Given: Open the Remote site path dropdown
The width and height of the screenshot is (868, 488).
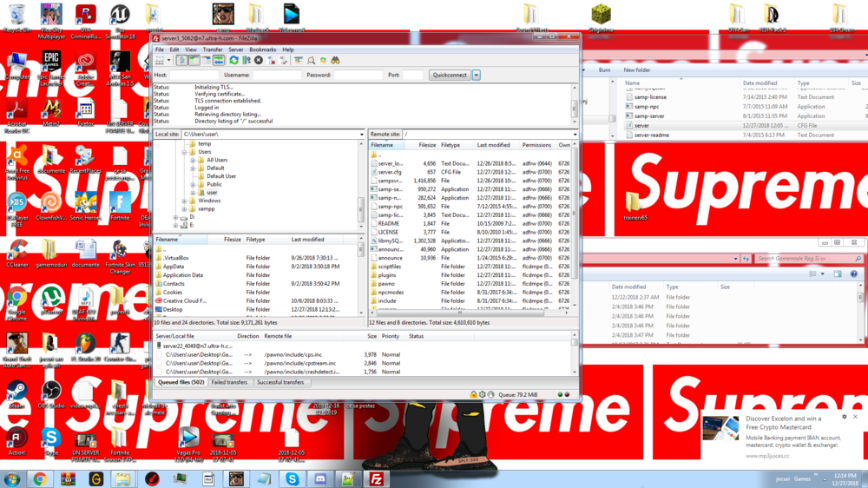Looking at the screenshot, I should coord(575,134).
